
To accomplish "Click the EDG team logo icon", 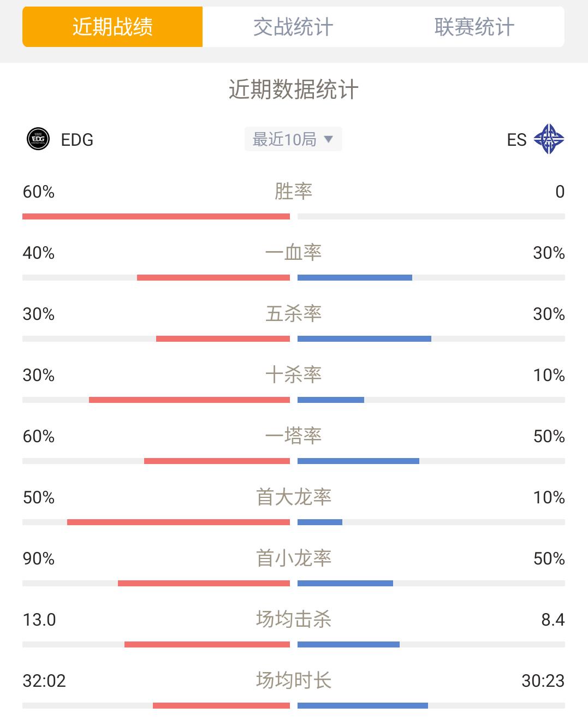I will [x=38, y=139].
